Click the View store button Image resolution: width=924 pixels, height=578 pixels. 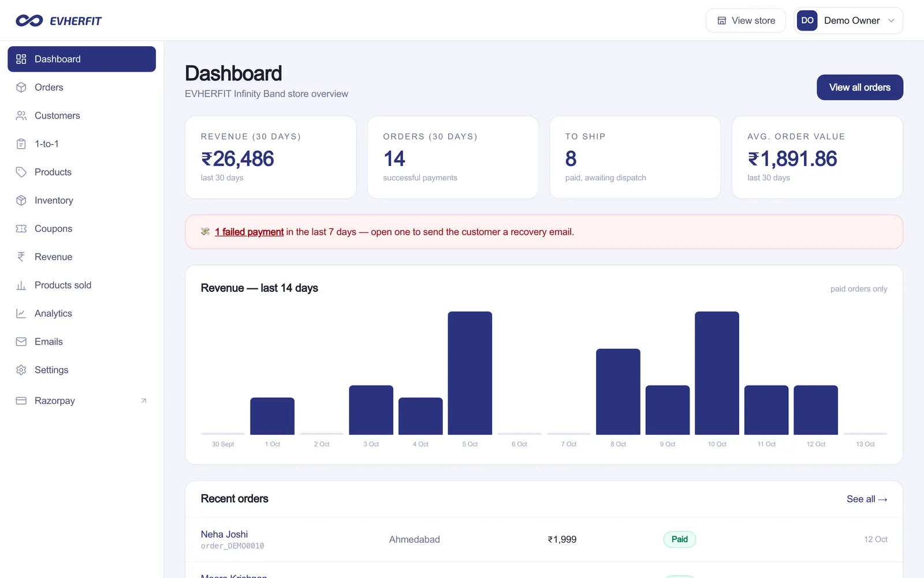point(746,21)
